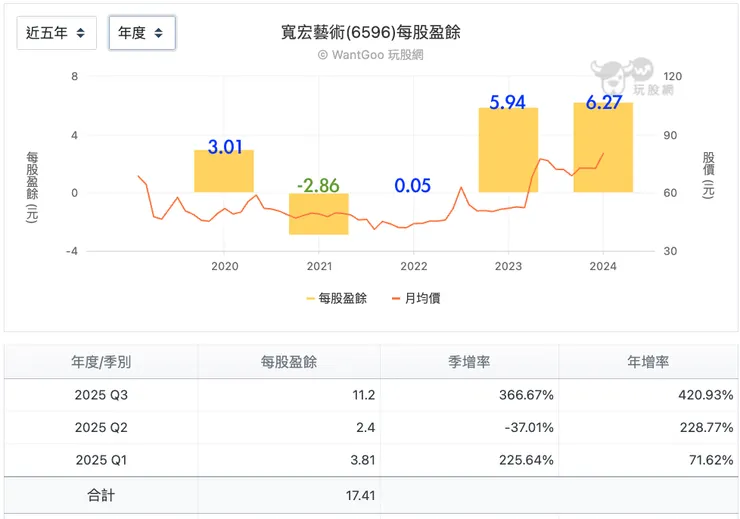Click the WantGoo 玩股網 copyright credit

[x=370, y=55]
